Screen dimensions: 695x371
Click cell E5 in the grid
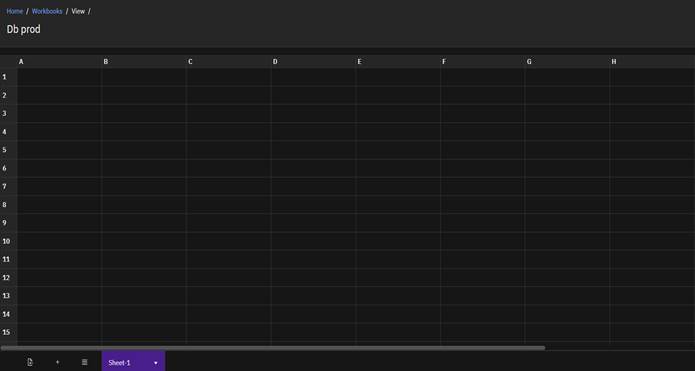[x=398, y=150]
